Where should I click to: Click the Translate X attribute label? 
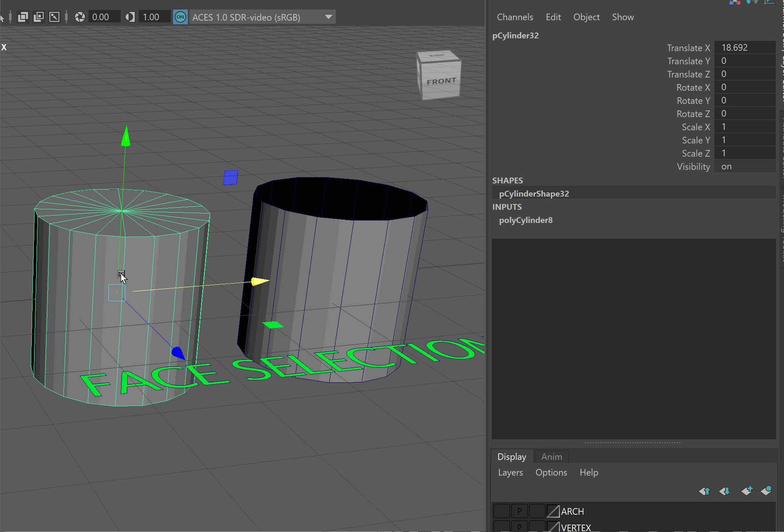[x=688, y=48]
